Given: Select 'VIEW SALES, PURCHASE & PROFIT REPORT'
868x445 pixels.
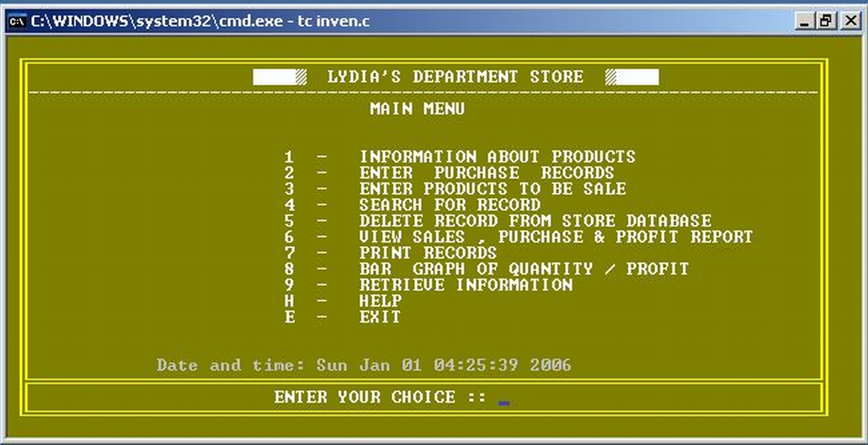Looking at the screenshot, I should pyautogui.click(x=556, y=237).
